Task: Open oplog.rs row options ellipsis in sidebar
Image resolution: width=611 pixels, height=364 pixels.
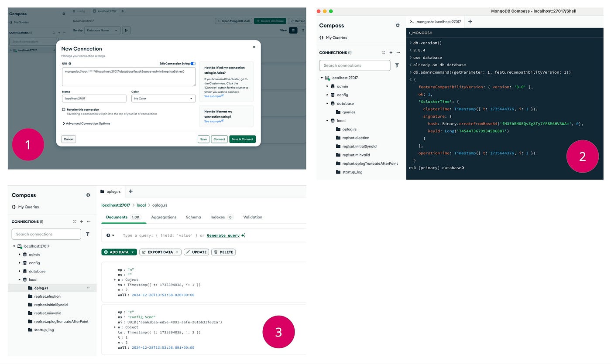Action: (89, 288)
